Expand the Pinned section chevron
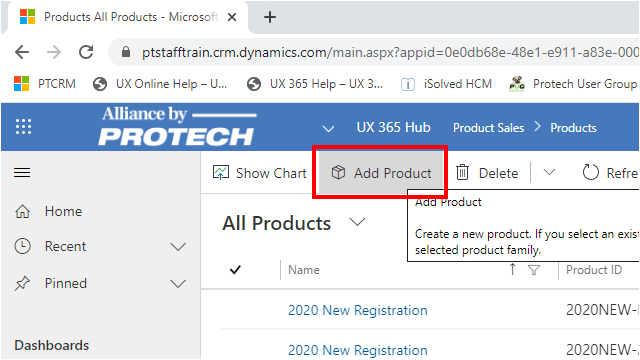This screenshot has width=640, height=360. tap(178, 284)
